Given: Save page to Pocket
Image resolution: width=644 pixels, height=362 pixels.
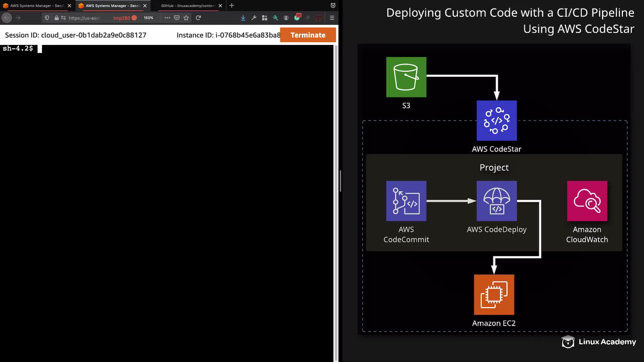Looking at the screenshot, I should 177,18.
